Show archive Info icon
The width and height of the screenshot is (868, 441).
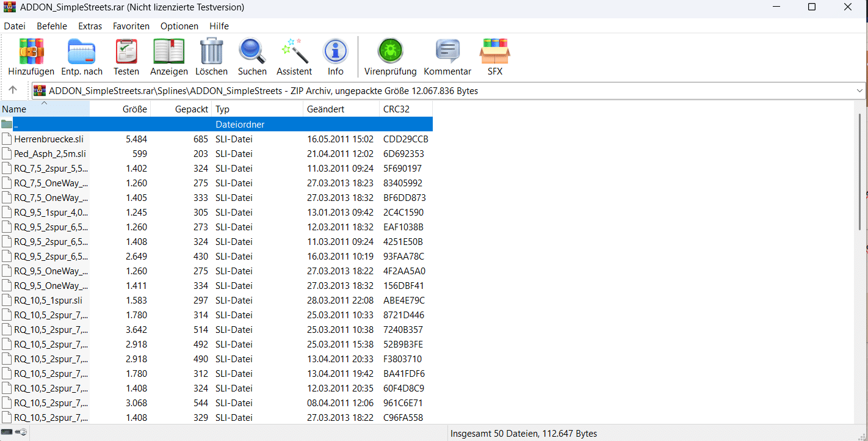[x=335, y=52]
